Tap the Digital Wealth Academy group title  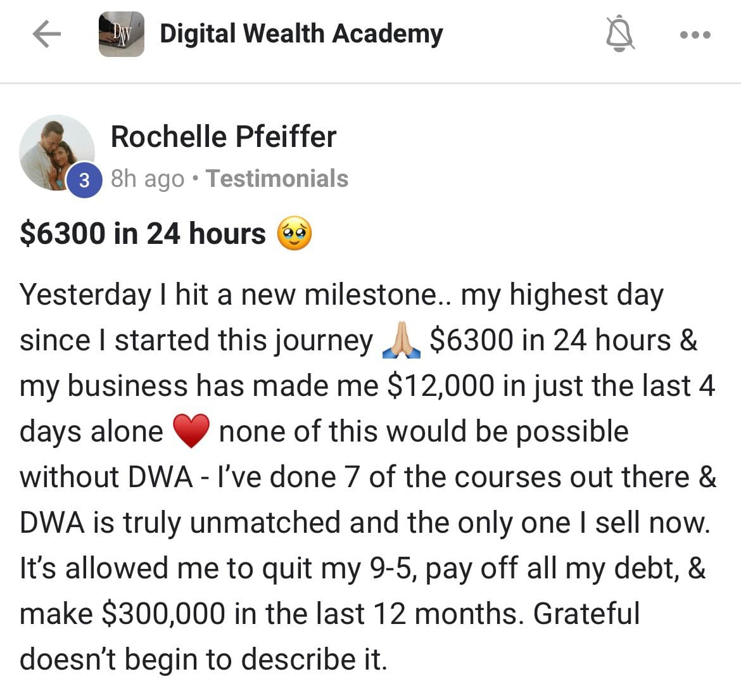[301, 34]
